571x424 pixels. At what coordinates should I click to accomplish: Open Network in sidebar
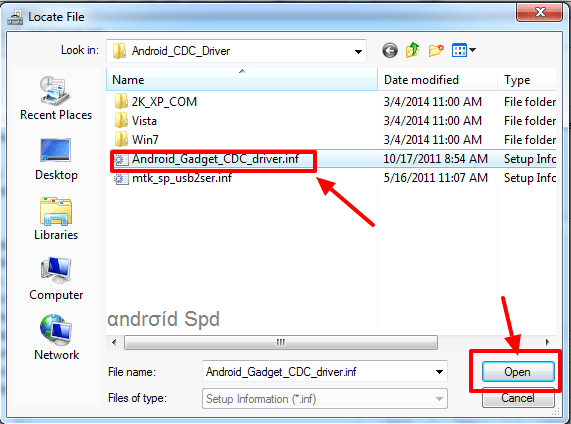(56, 338)
